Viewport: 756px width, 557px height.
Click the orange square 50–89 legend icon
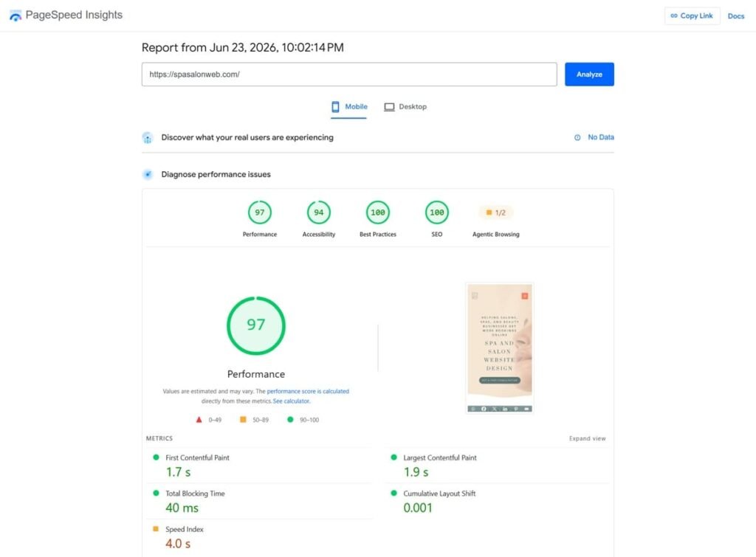[243, 420]
